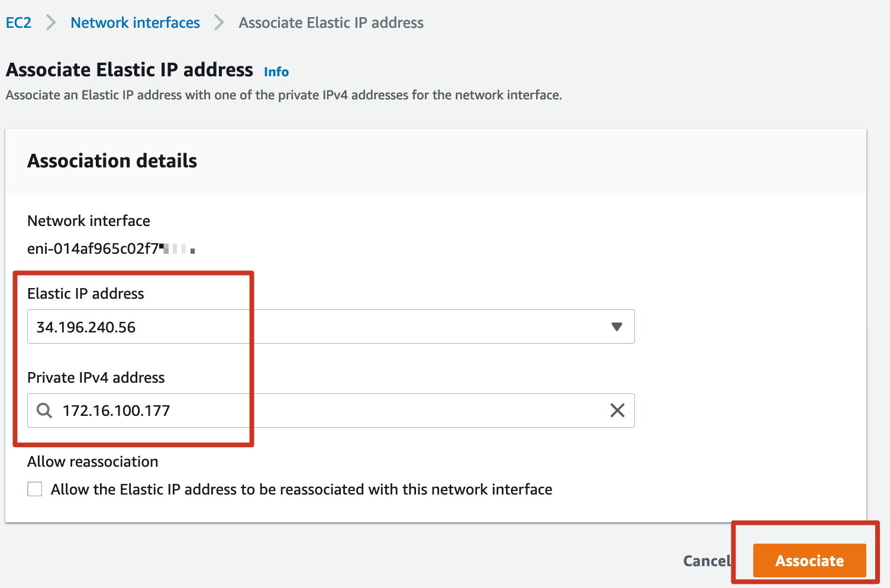Click the Association details section heading
This screenshot has width=890, height=588.
pyautogui.click(x=112, y=161)
